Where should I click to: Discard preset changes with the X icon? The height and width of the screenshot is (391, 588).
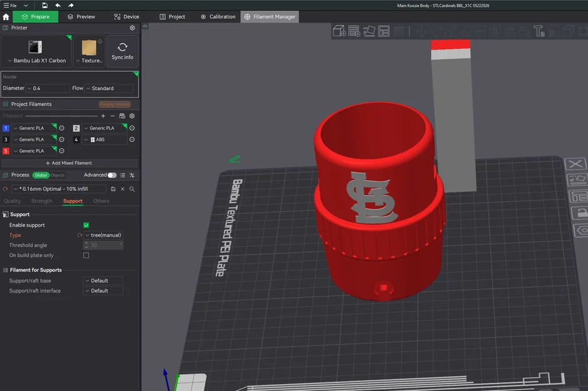[x=123, y=189]
